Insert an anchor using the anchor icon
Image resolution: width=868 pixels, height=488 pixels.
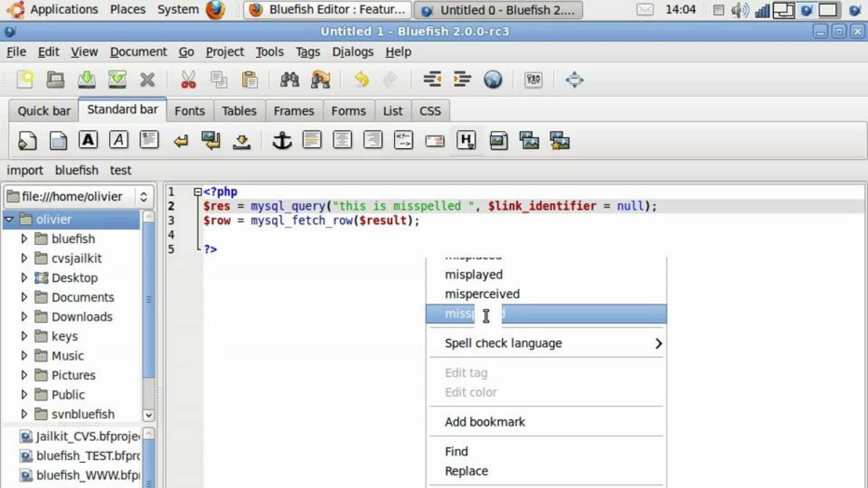click(281, 140)
